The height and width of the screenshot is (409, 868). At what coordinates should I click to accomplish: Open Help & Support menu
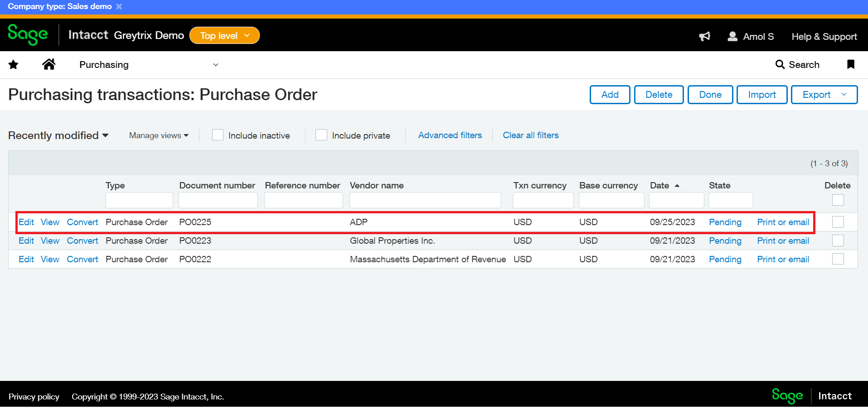(x=824, y=37)
